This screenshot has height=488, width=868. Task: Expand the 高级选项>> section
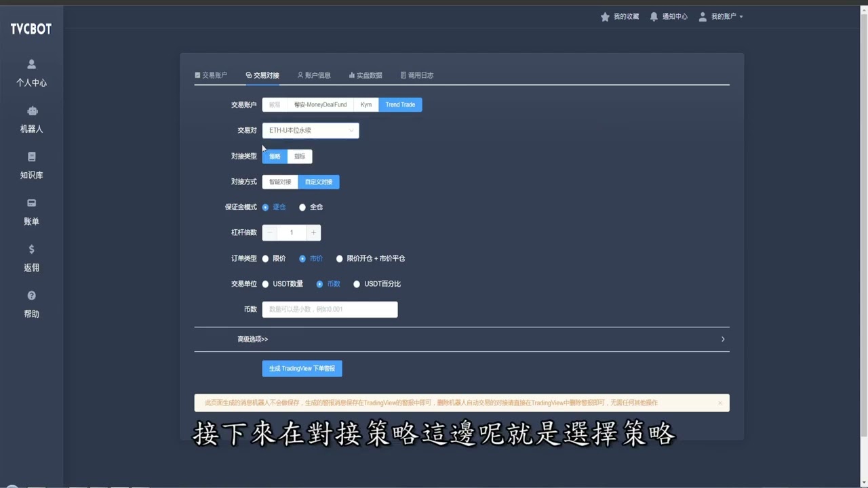click(462, 339)
